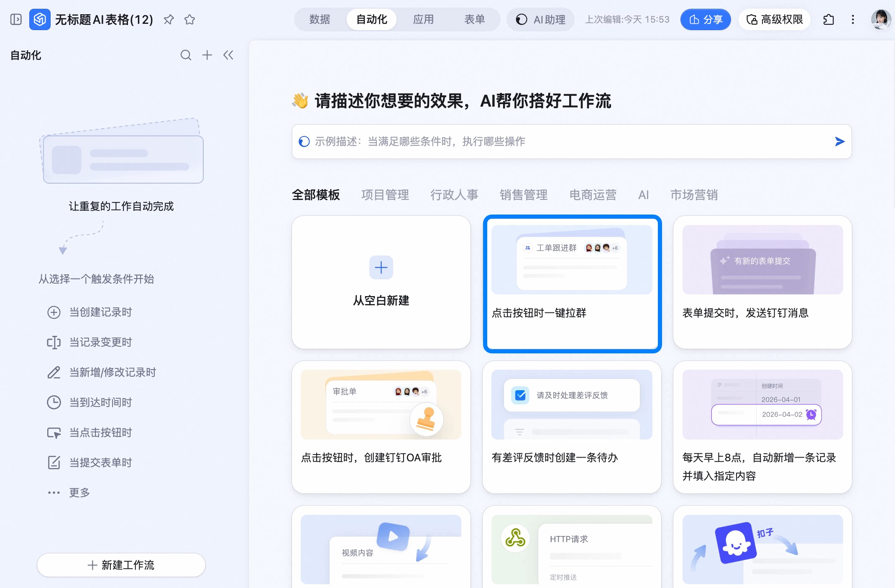Open the AI助理 assistant
This screenshot has height=588, width=895.
click(x=540, y=19)
